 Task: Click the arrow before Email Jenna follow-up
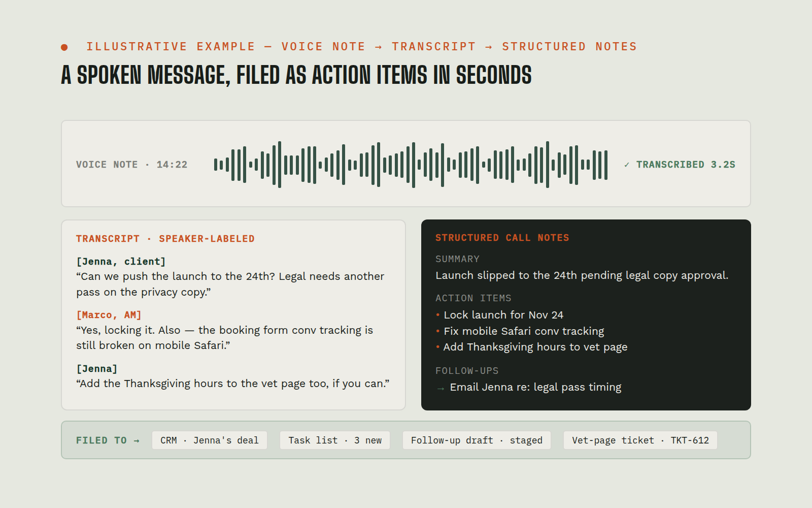pos(441,388)
